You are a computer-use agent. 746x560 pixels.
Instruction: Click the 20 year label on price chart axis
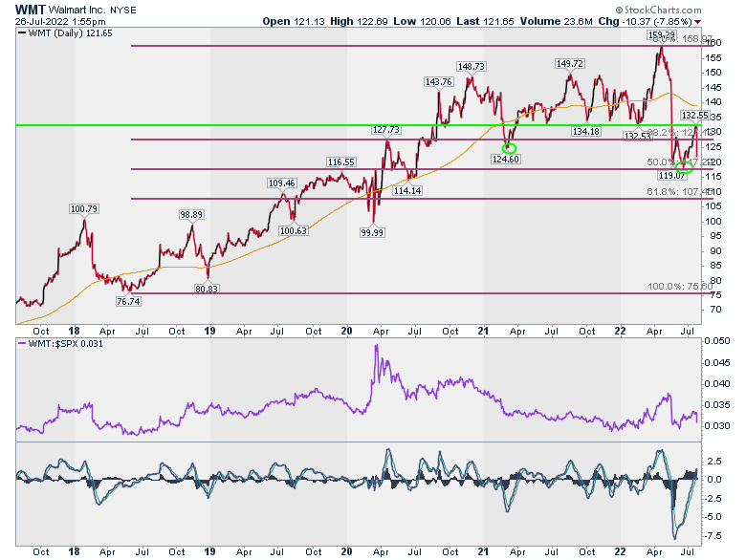click(x=346, y=331)
